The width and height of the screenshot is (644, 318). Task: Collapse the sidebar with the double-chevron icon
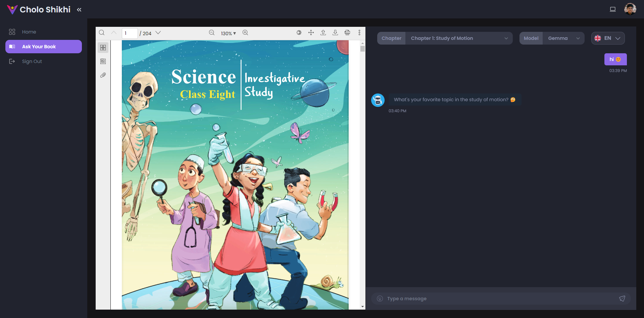tap(79, 10)
